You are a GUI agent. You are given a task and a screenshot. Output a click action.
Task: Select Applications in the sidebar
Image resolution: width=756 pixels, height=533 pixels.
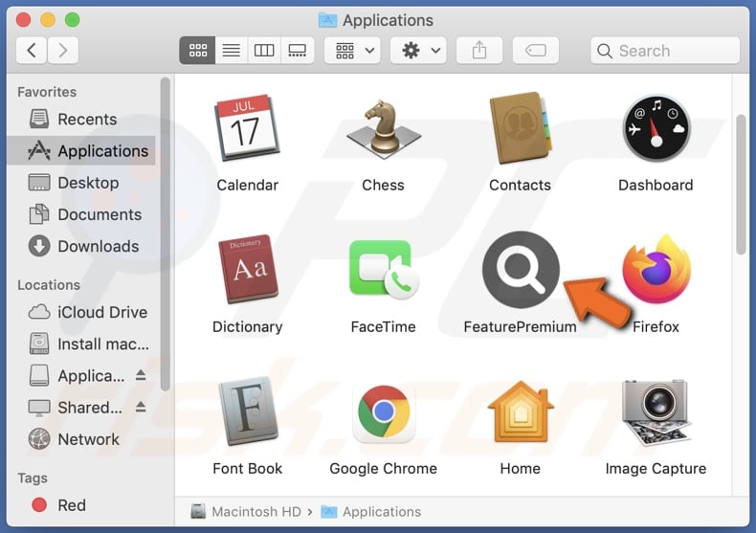pyautogui.click(x=81, y=151)
